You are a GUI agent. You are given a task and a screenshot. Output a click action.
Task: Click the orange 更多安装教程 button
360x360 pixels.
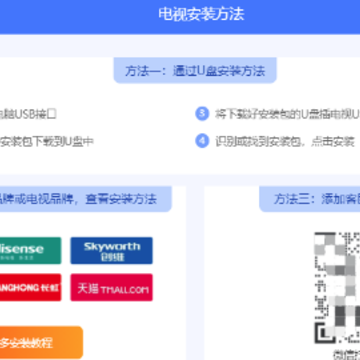(41, 342)
